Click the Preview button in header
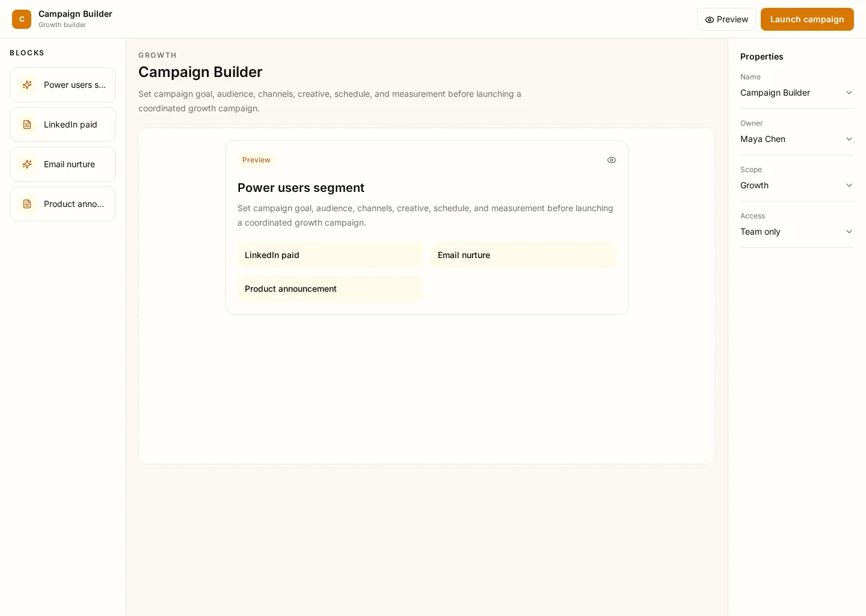The height and width of the screenshot is (616, 866). coord(726,19)
